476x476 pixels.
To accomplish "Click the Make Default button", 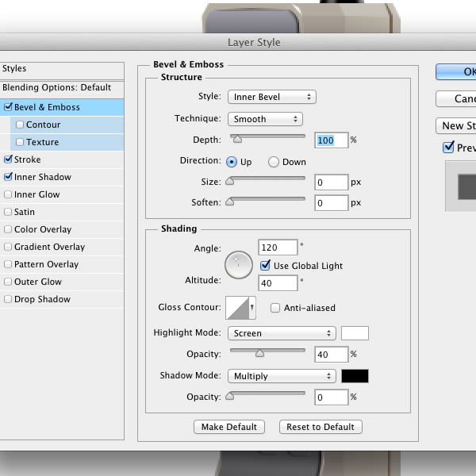I will pos(229,427).
